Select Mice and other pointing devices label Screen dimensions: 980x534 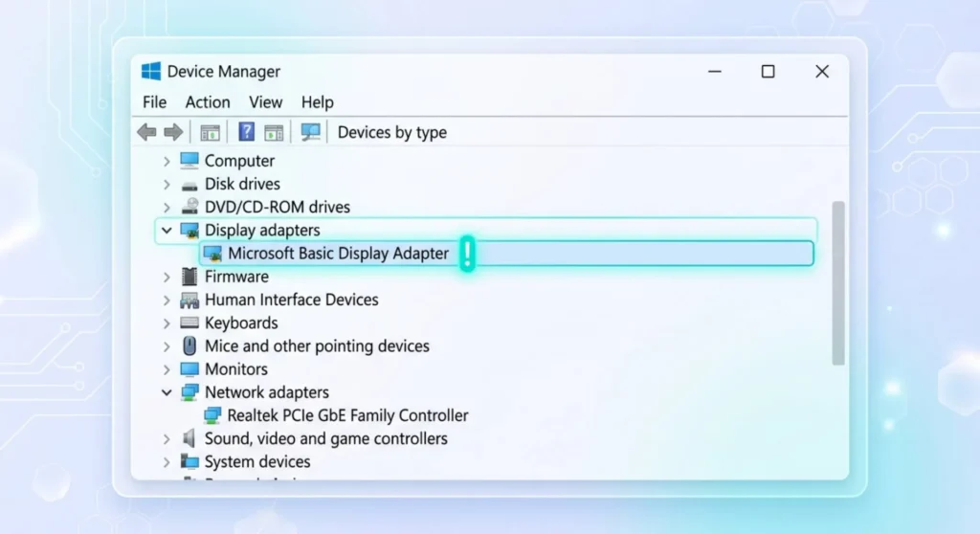coord(317,345)
